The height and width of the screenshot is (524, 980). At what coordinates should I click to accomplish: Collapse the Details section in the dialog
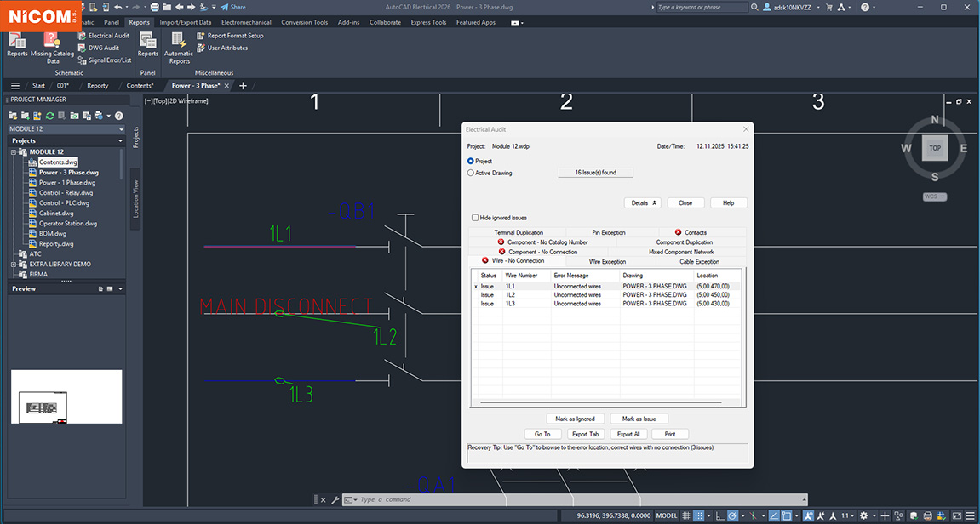pyautogui.click(x=643, y=203)
